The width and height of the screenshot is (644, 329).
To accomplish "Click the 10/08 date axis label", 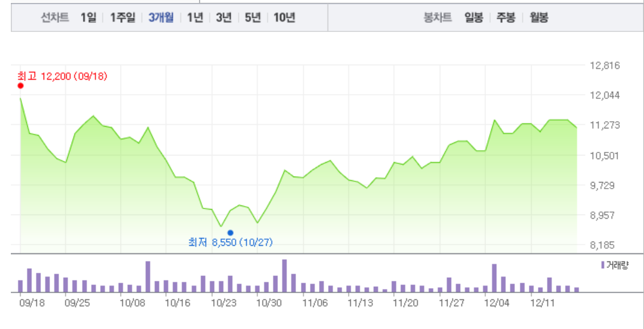I will point(131,303).
